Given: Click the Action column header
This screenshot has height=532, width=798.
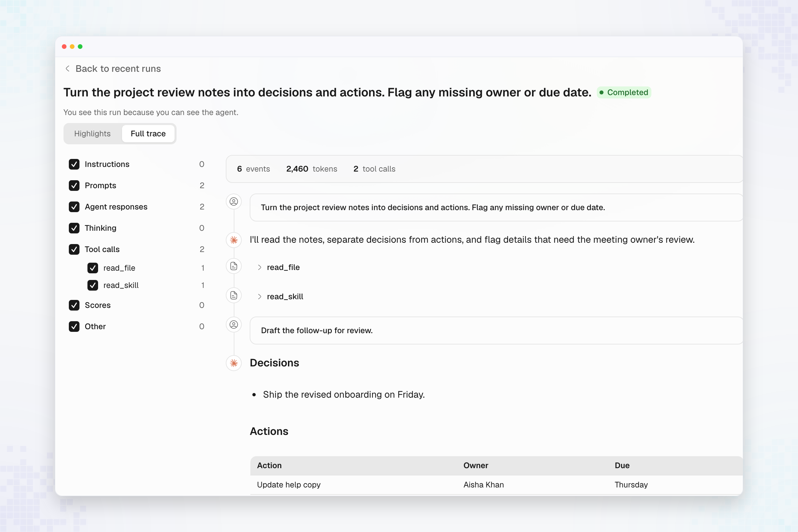Looking at the screenshot, I should click(x=269, y=465).
